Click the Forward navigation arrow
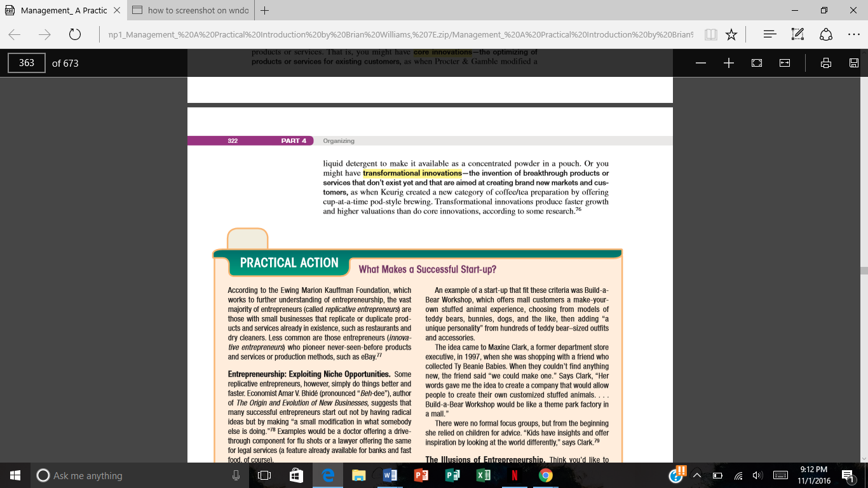 [x=44, y=34]
